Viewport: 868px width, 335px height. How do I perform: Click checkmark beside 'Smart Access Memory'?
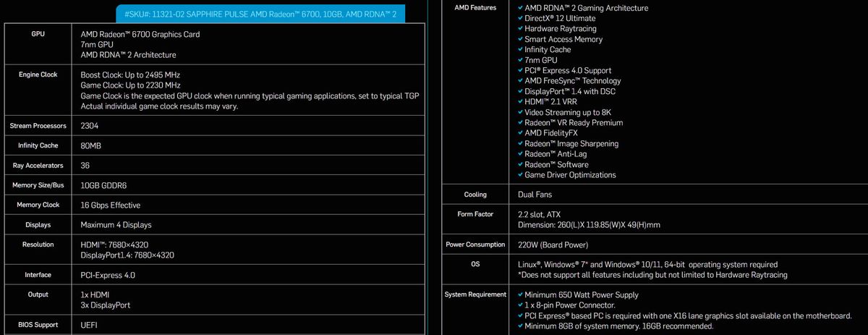pyautogui.click(x=521, y=39)
